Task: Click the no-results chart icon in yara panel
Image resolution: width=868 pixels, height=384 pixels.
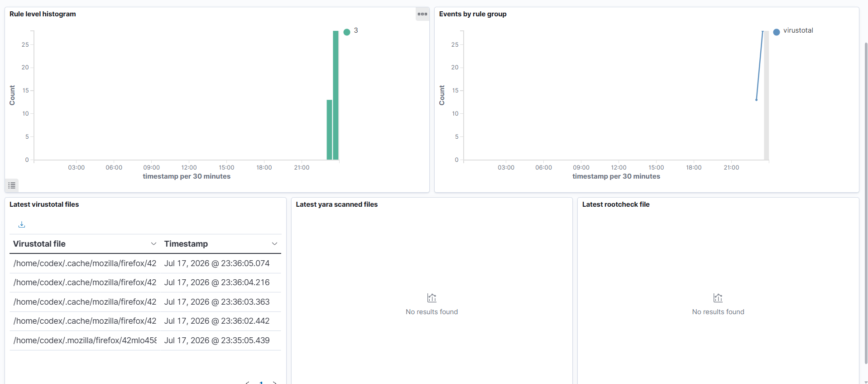Action: (x=432, y=298)
